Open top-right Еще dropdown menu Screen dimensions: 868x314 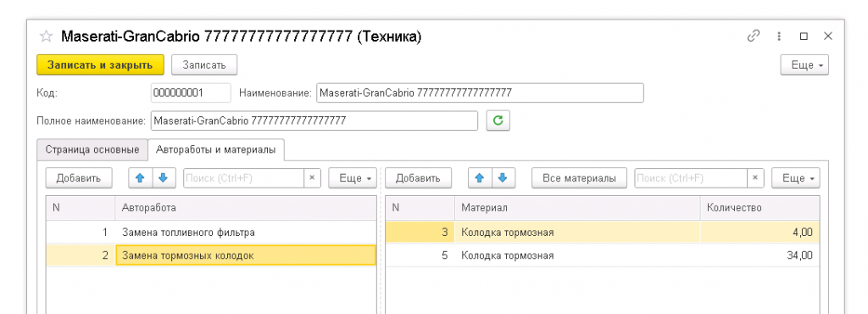[805, 64]
